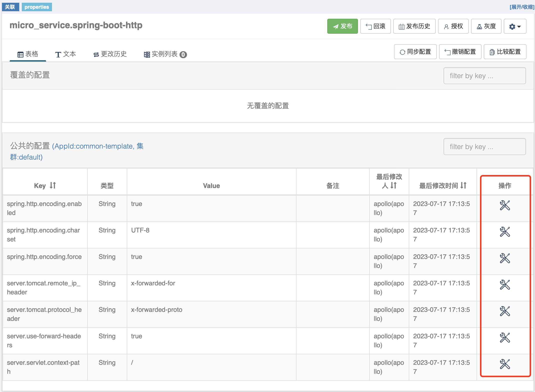The image size is (535, 392).
Task: Toggle the 展开/收缩 expand-collapse link
Action: click(522, 7)
